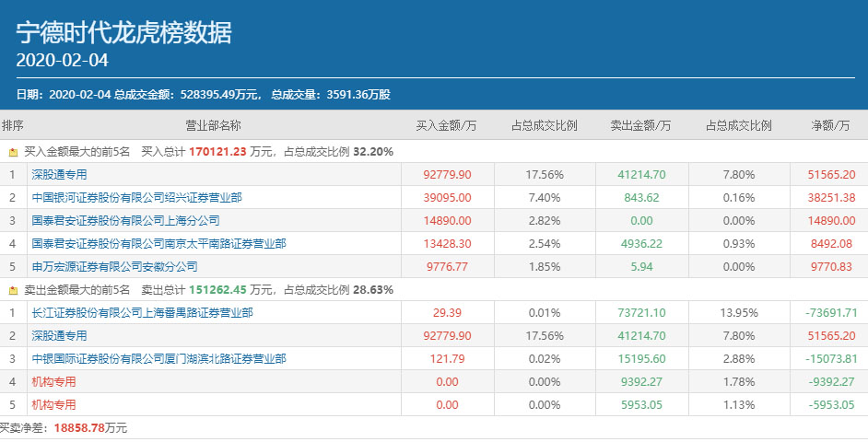The width and height of the screenshot is (868, 442).
Task: Click the 宁德时代龙虎榜数据 title
Action: point(123,33)
